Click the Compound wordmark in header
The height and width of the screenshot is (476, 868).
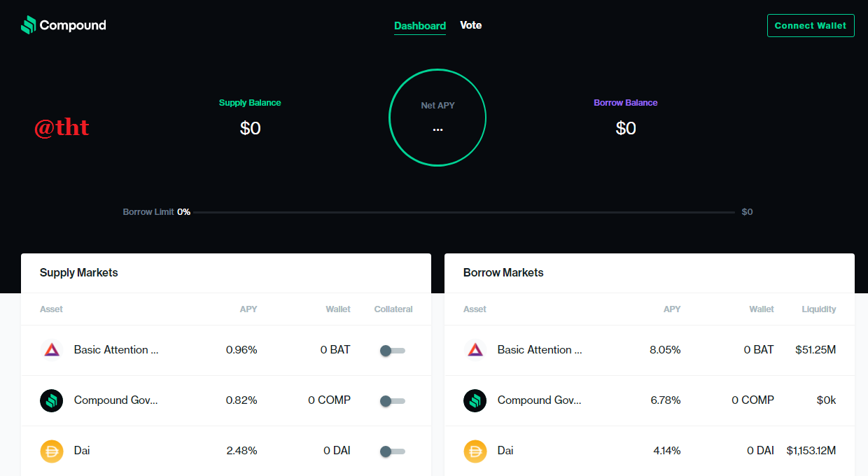73,25
